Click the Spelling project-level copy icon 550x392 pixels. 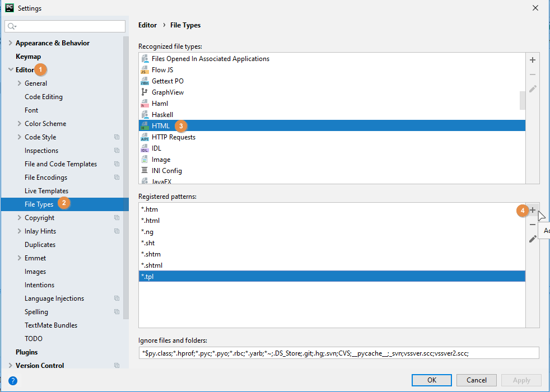tap(117, 312)
